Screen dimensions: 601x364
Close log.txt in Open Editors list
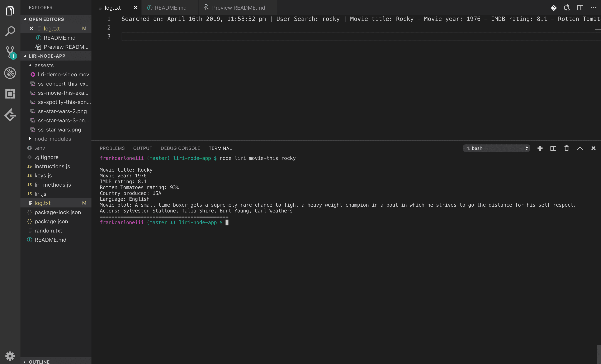point(31,29)
